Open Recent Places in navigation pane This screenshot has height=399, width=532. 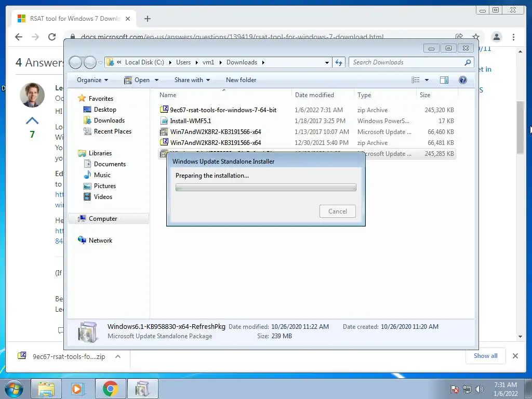tap(107, 131)
